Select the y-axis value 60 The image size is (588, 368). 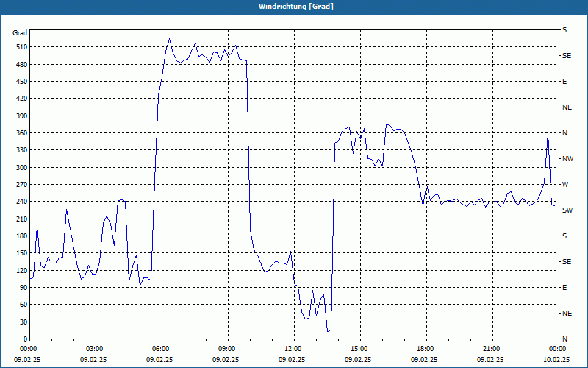[x=22, y=305]
